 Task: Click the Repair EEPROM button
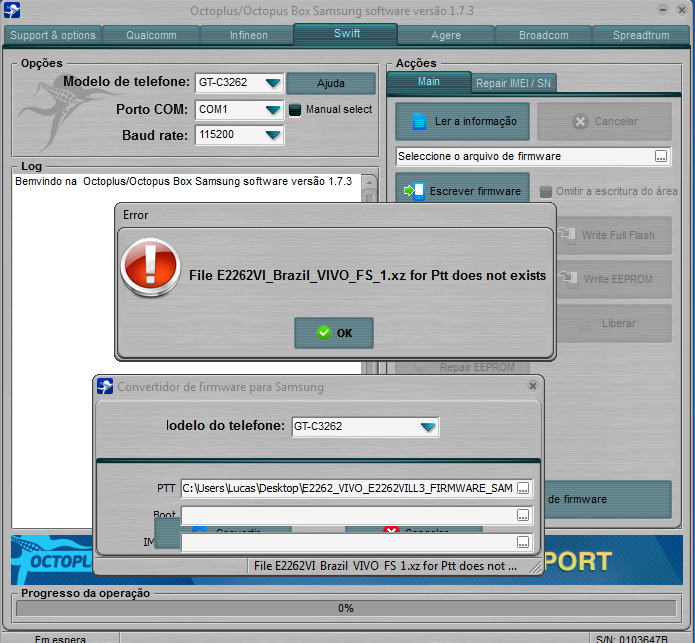click(462, 367)
